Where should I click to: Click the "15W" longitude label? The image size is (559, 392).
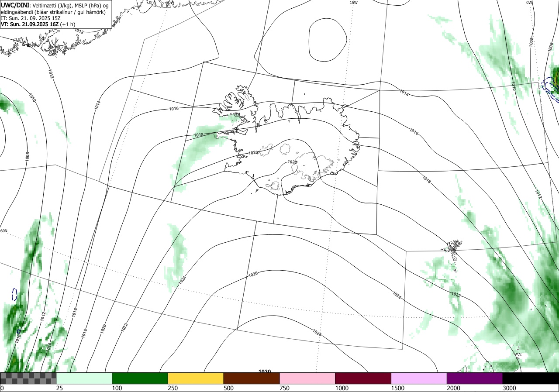354,3
